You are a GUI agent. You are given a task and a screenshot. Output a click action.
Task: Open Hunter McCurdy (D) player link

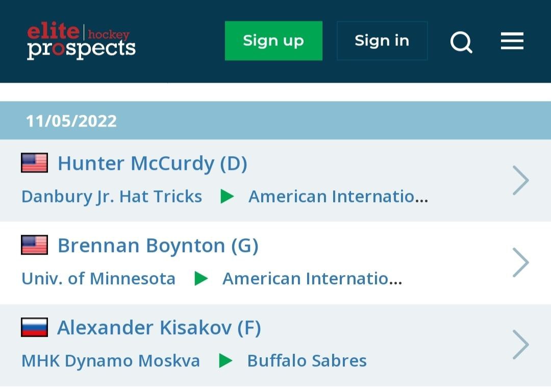tap(153, 163)
